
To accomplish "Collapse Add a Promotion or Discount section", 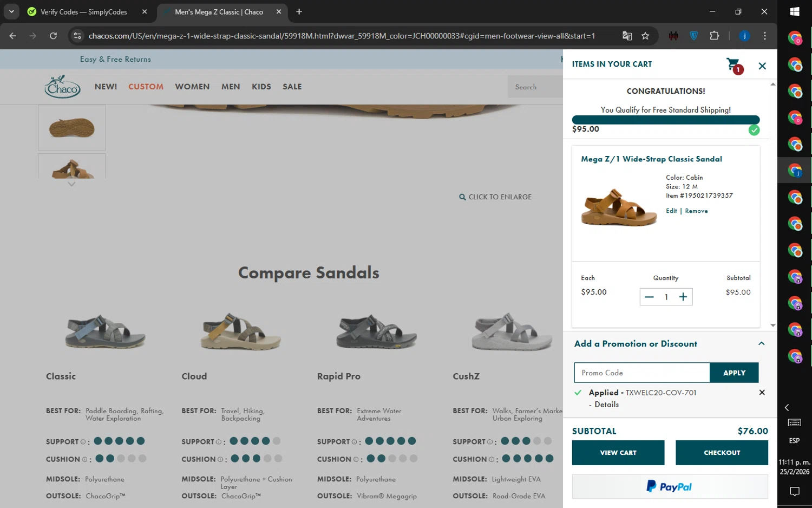I will click(761, 343).
